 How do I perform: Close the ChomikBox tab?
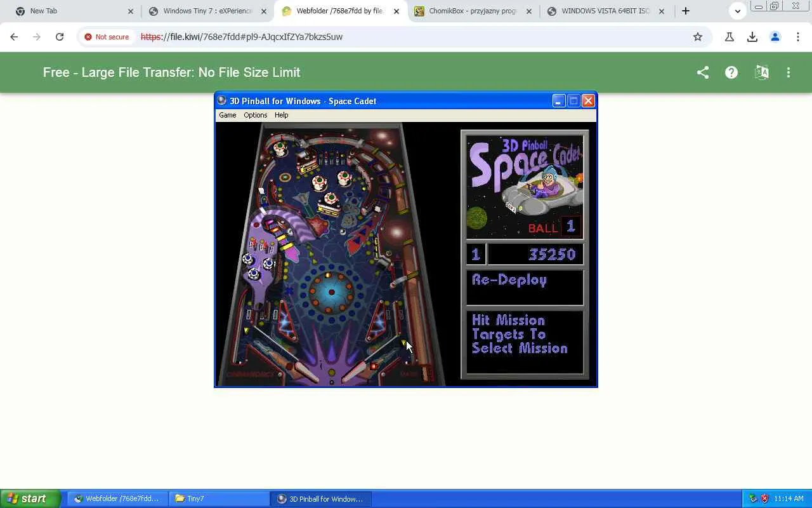coord(529,11)
